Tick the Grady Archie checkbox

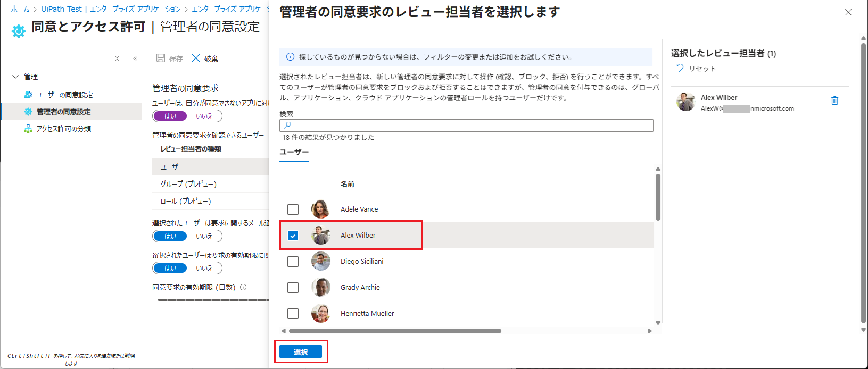point(293,287)
